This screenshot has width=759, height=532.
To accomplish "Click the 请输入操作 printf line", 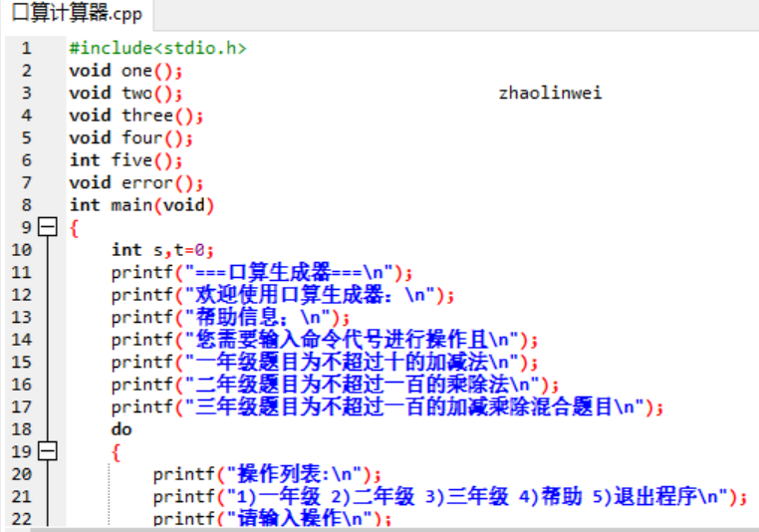I will point(273,518).
